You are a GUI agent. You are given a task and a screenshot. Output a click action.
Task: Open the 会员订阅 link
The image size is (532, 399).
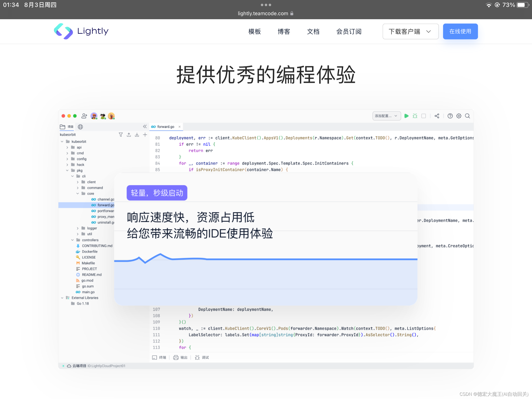(x=349, y=32)
